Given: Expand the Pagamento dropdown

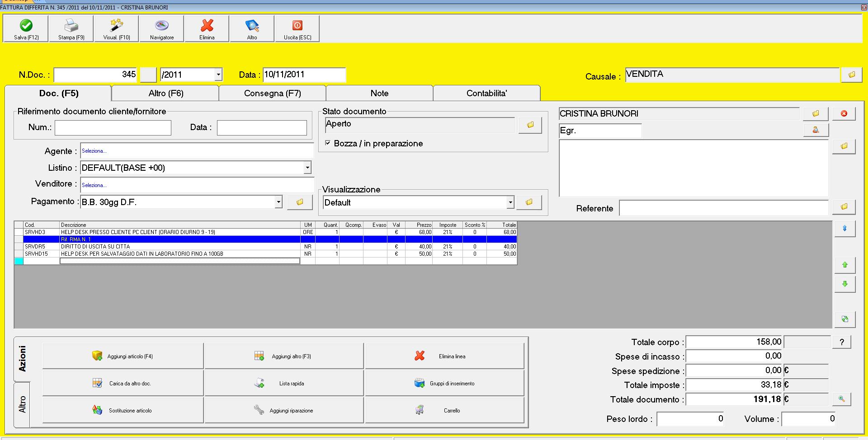Looking at the screenshot, I should tap(278, 202).
